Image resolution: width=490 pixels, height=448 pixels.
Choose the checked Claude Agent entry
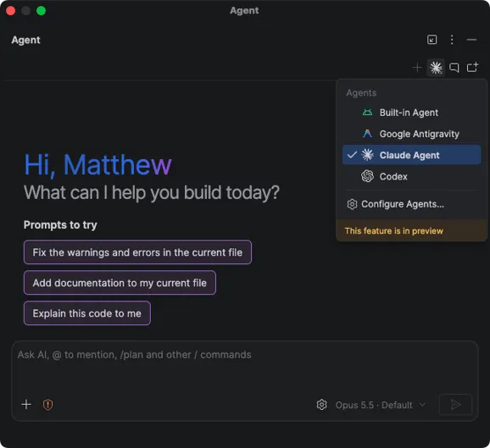click(411, 155)
